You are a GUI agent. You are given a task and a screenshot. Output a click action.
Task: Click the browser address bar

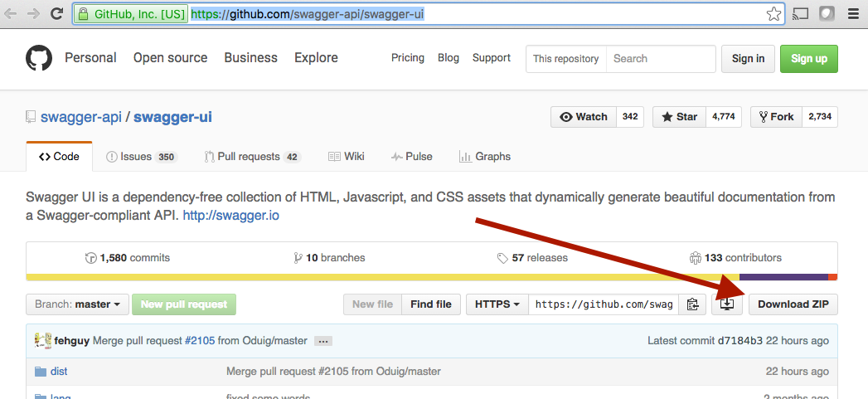click(429, 14)
